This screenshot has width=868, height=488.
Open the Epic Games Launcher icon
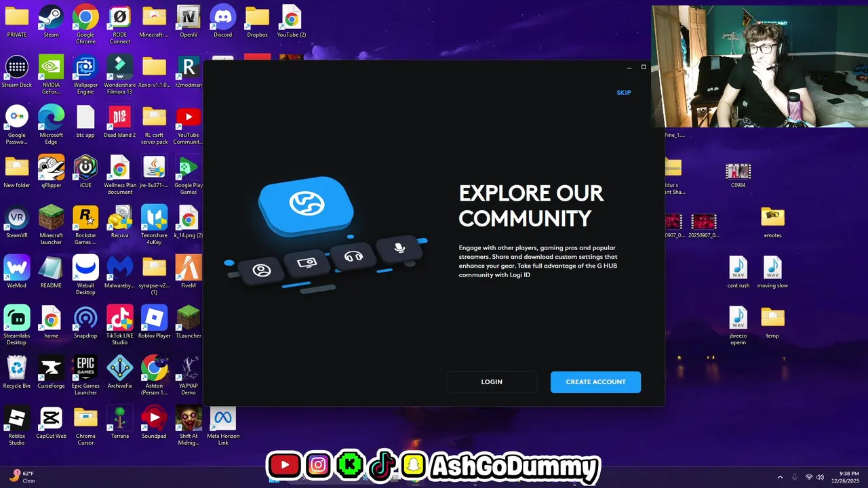point(85,375)
